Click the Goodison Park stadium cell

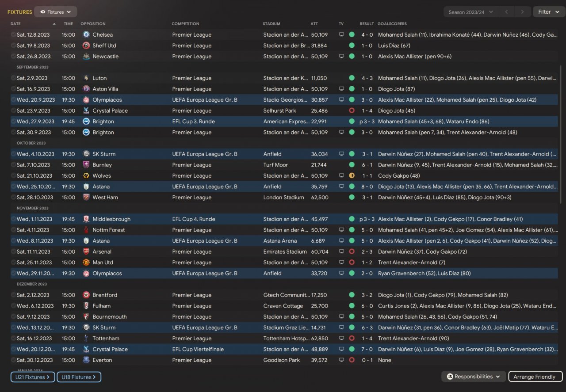[x=282, y=360]
